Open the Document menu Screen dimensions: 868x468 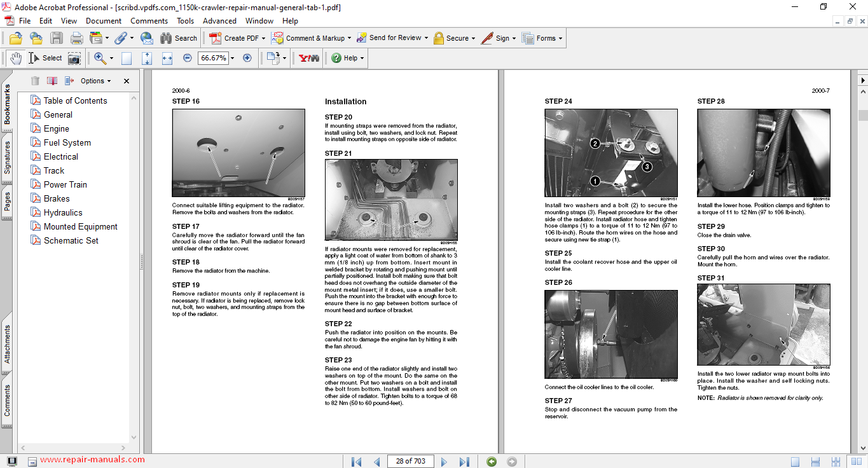pos(104,21)
